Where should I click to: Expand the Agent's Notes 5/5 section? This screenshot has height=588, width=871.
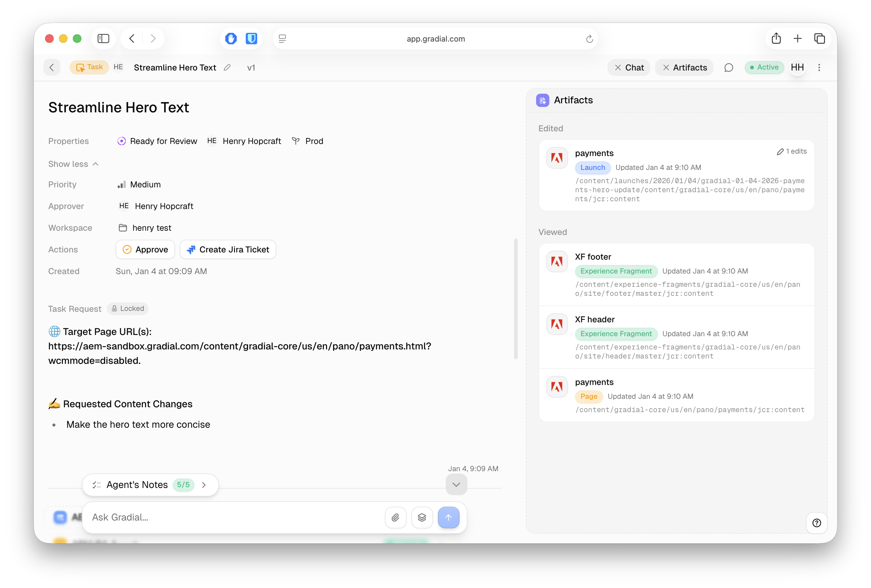pos(150,485)
